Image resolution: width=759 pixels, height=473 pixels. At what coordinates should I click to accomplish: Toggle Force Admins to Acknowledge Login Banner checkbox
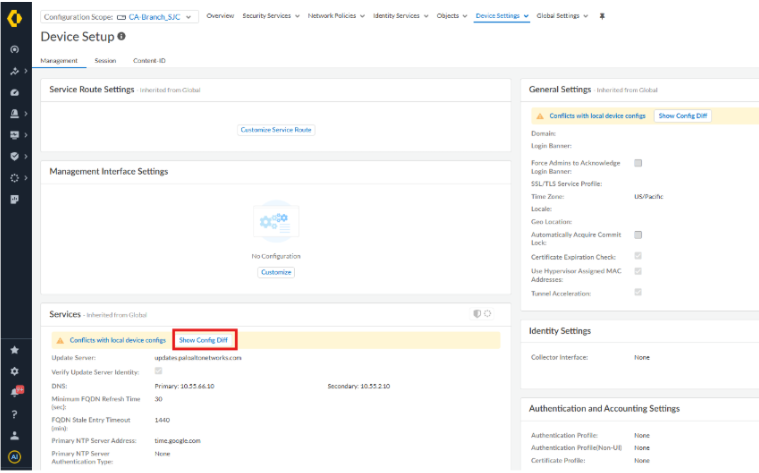click(x=638, y=163)
